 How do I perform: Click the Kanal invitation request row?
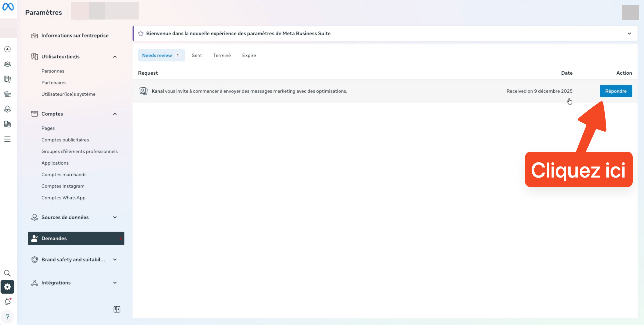[249, 91]
